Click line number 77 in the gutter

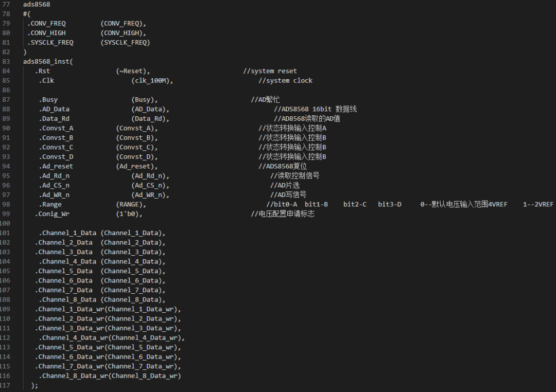tap(6, 4)
